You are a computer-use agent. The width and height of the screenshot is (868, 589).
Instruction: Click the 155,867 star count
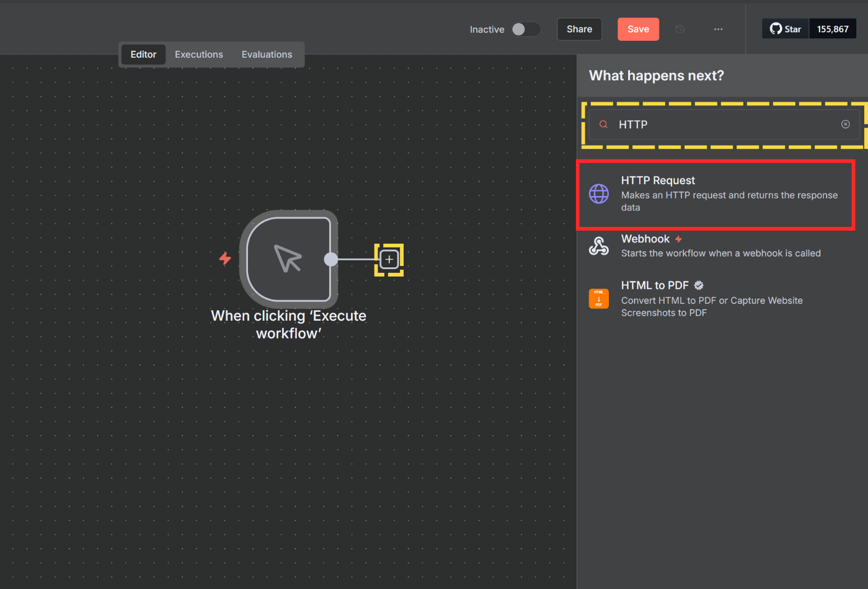coord(833,28)
